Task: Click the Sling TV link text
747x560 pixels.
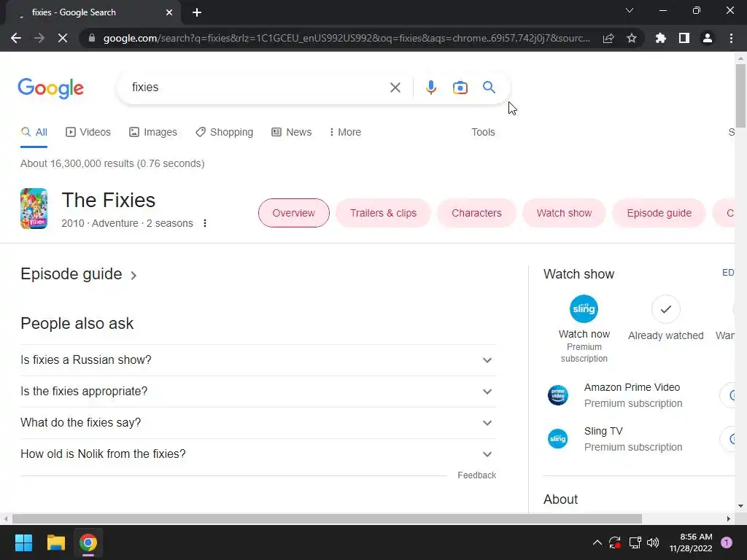Action: [603, 431]
